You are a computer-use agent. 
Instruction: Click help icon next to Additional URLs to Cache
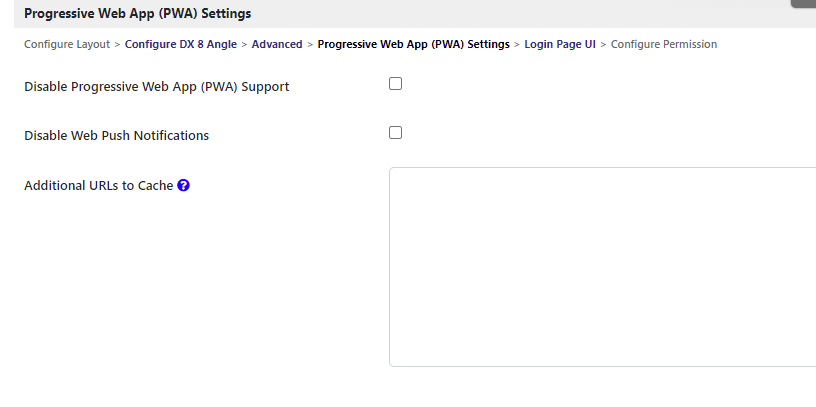[184, 185]
